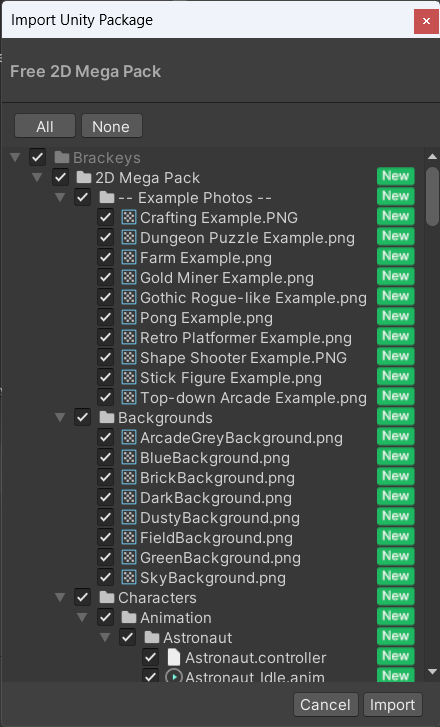This screenshot has height=727, width=440.
Task: Click the DustyBackground.png image icon
Action: (128, 517)
